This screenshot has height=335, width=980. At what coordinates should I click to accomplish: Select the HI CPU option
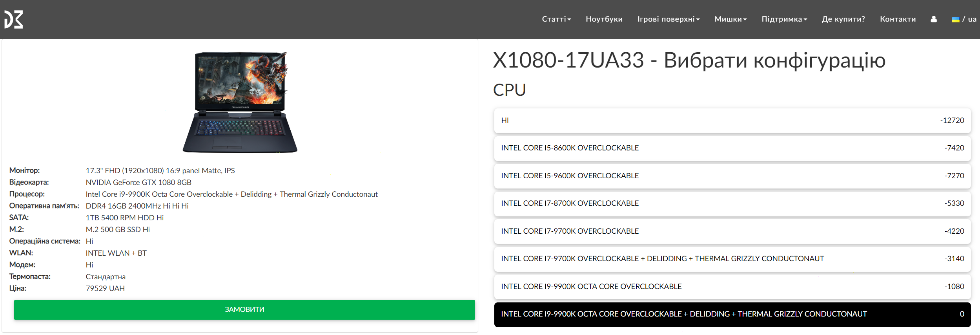pyautogui.click(x=732, y=121)
